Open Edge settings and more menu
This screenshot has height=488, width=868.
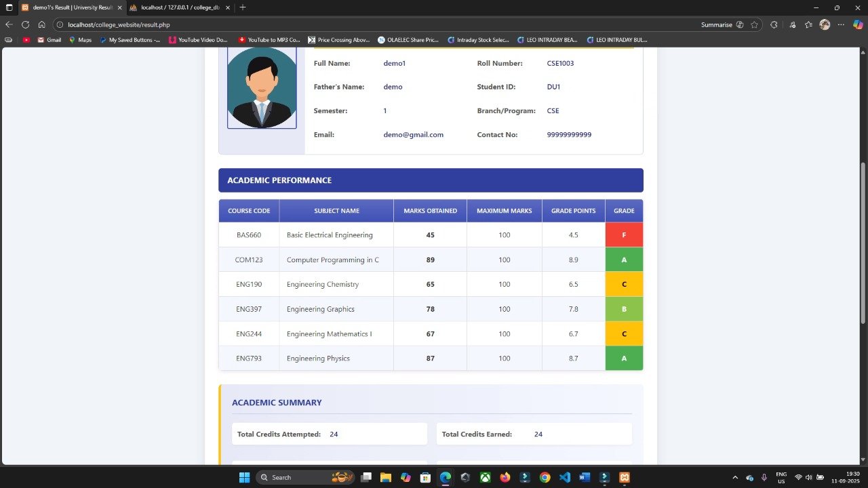[x=841, y=24]
